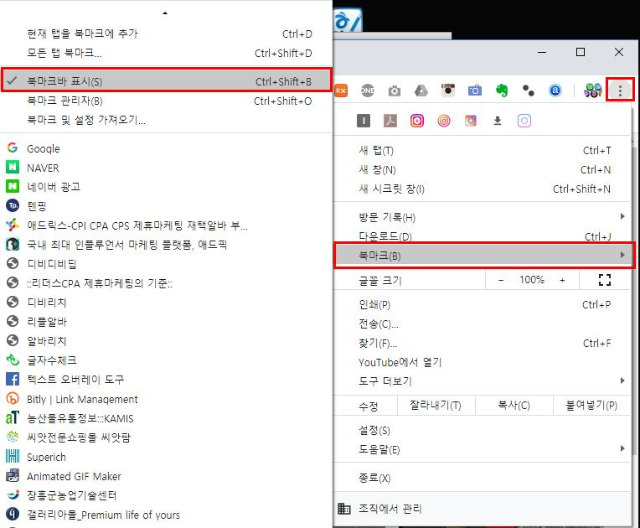The height and width of the screenshot is (528, 640).
Task: Open 북마크 관리자(B)
Action: [167, 100]
